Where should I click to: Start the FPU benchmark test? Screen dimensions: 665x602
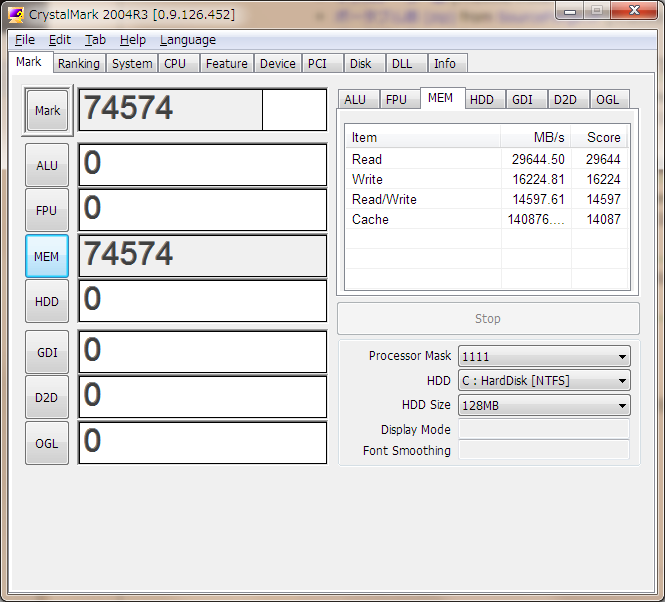click(47, 210)
